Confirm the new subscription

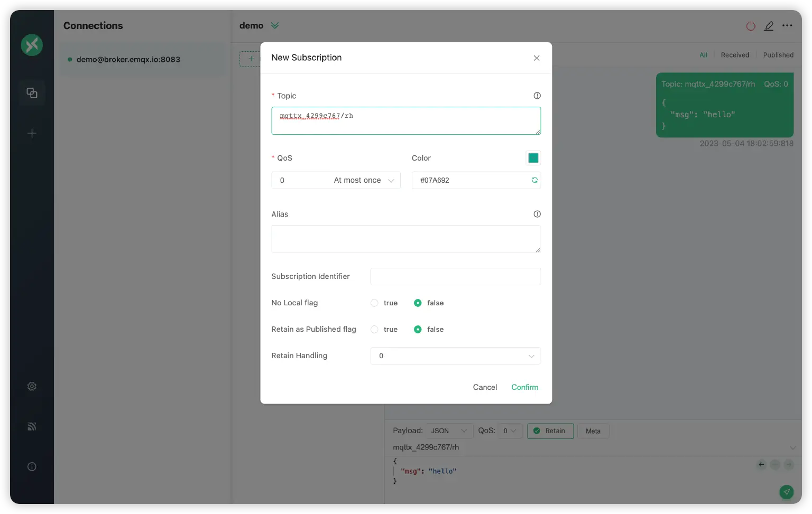524,387
